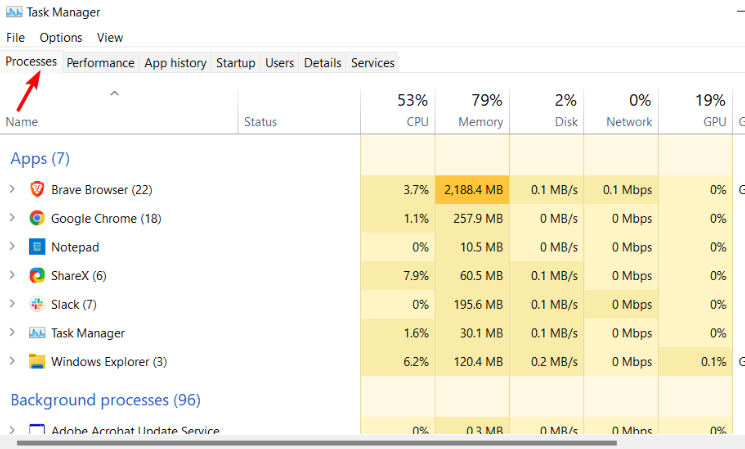Select the Notepad row name
Image resolution: width=745 pixels, height=449 pixels.
pyautogui.click(x=75, y=247)
